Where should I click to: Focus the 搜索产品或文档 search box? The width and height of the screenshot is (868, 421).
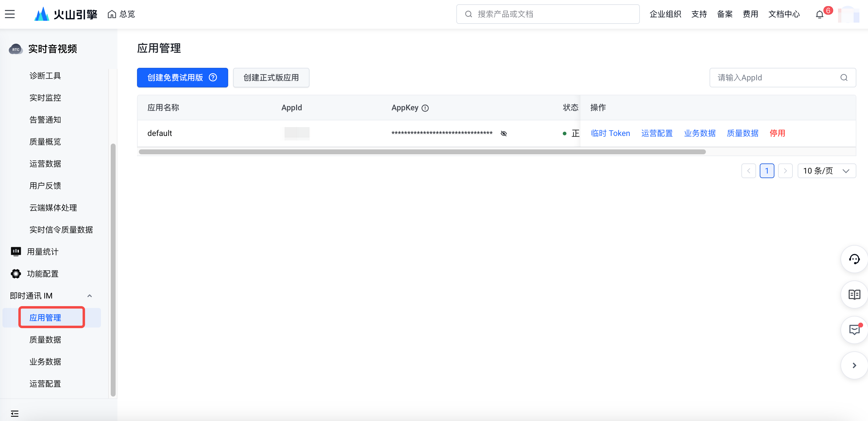(547, 14)
